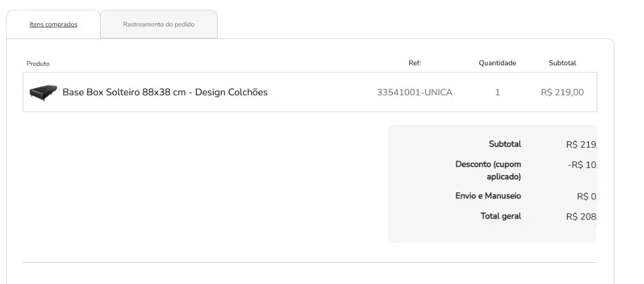This screenshot has height=284, width=644.
Task: Select reference code 33541001-UNICA
Action: coord(415,92)
